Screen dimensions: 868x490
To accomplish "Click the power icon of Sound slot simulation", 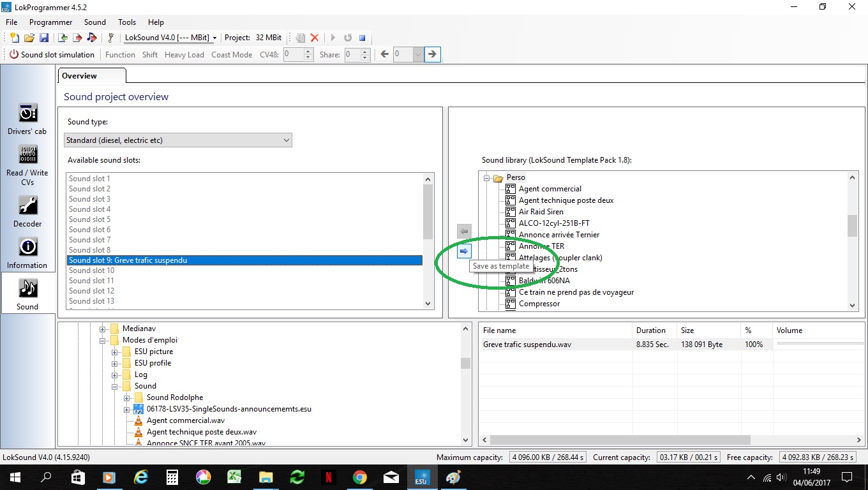I will pyautogui.click(x=13, y=55).
